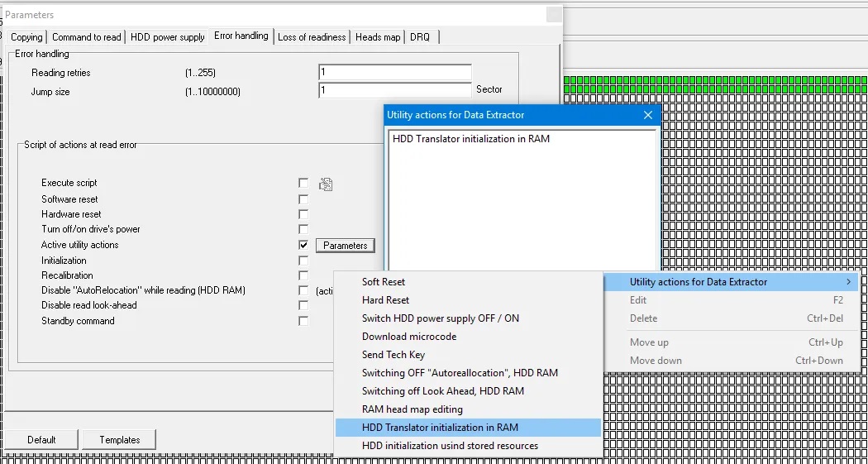Image resolution: width=868 pixels, height=464 pixels.
Task: Select the Heads map tab
Action: click(x=378, y=37)
